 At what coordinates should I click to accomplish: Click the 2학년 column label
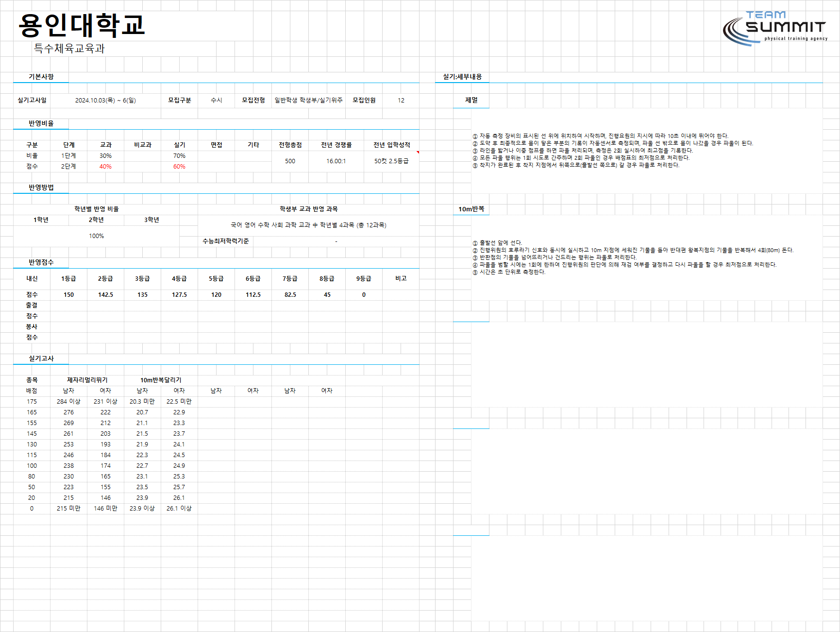point(96,220)
